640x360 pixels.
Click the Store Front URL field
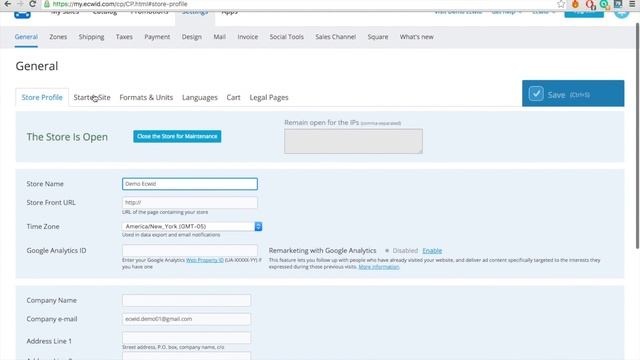[x=190, y=202]
